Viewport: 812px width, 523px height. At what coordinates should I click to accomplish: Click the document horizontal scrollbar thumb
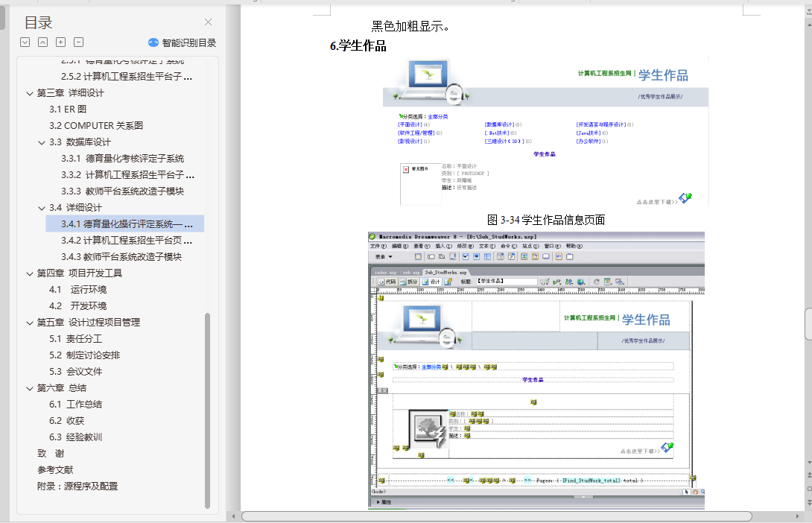click(497, 516)
